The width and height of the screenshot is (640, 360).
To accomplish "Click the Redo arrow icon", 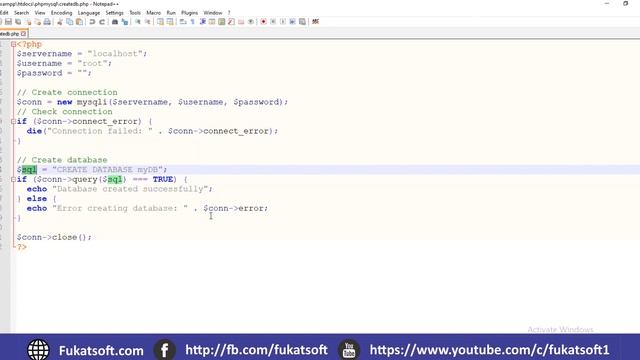I will pos(102,22).
